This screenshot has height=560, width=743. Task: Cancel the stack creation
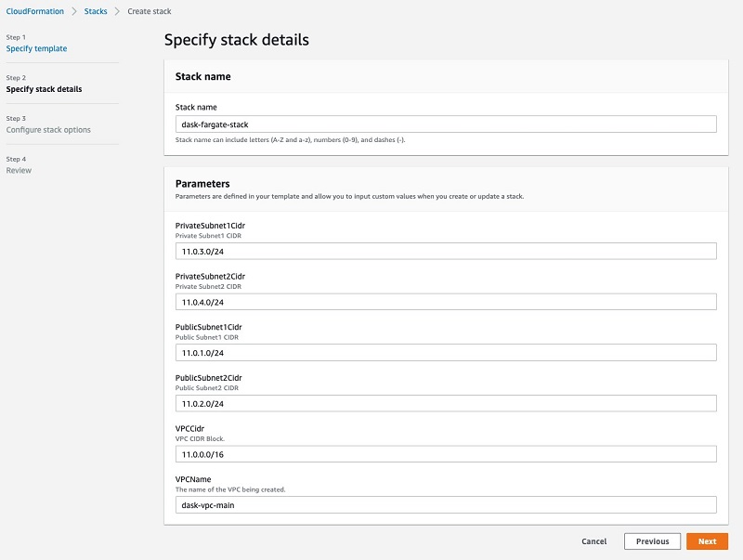pyautogui.click(x=593, y=541)
